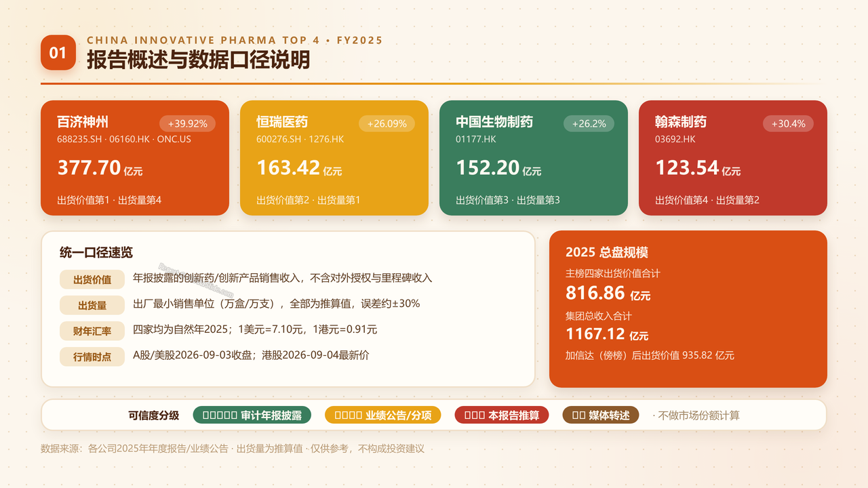Open the 百济神州 company card title
868x488 pixels.
(83, 122)
